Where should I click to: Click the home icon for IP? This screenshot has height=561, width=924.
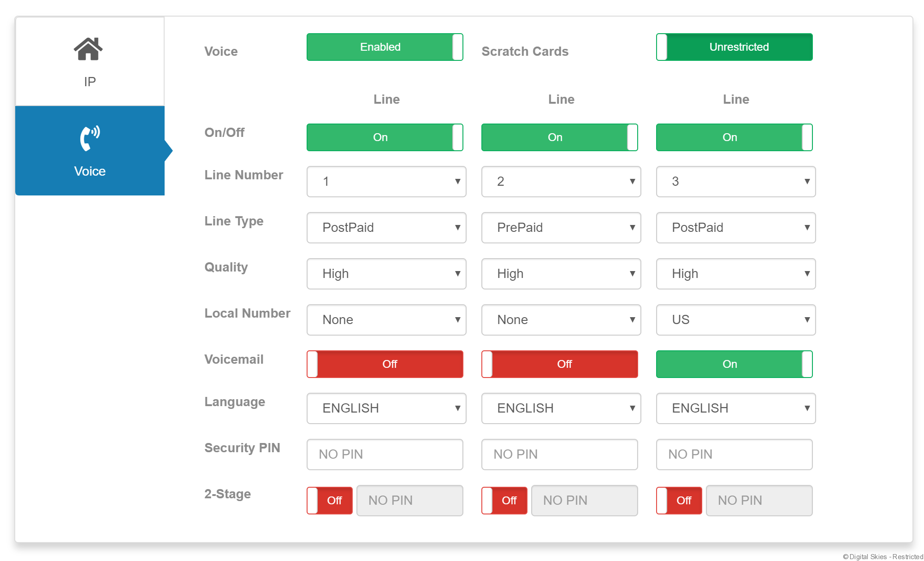coord(88,49)
